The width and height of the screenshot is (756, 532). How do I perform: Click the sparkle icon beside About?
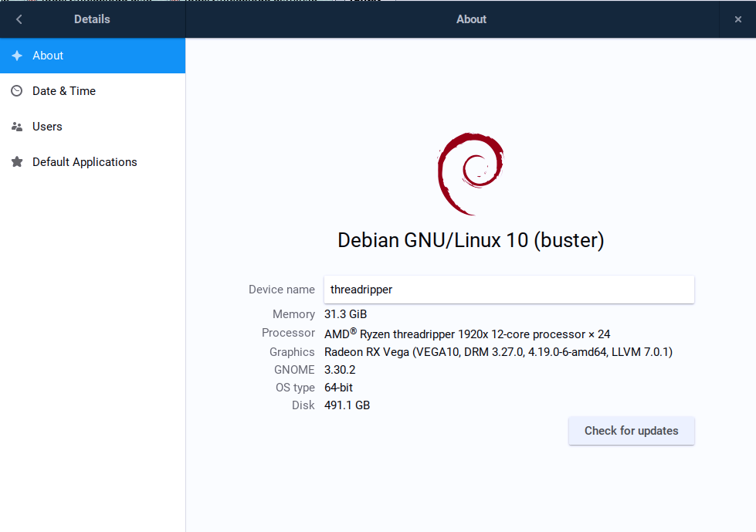pyautogui.click(x=17, y=56)
